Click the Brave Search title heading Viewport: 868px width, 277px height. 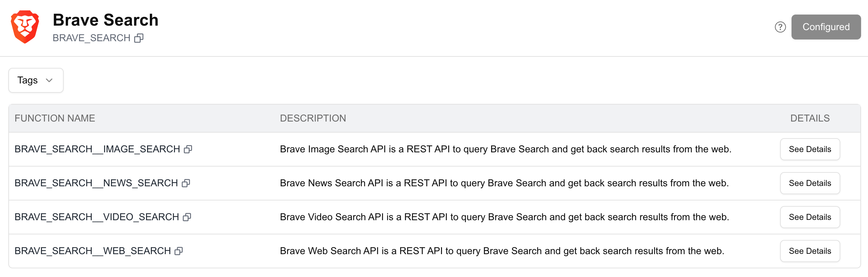106,20
